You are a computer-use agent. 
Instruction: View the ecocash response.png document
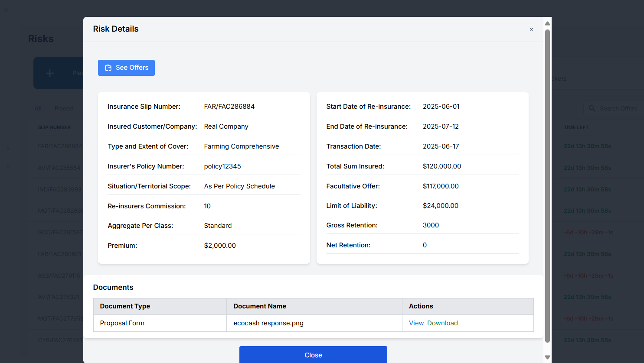coord(416,323)
